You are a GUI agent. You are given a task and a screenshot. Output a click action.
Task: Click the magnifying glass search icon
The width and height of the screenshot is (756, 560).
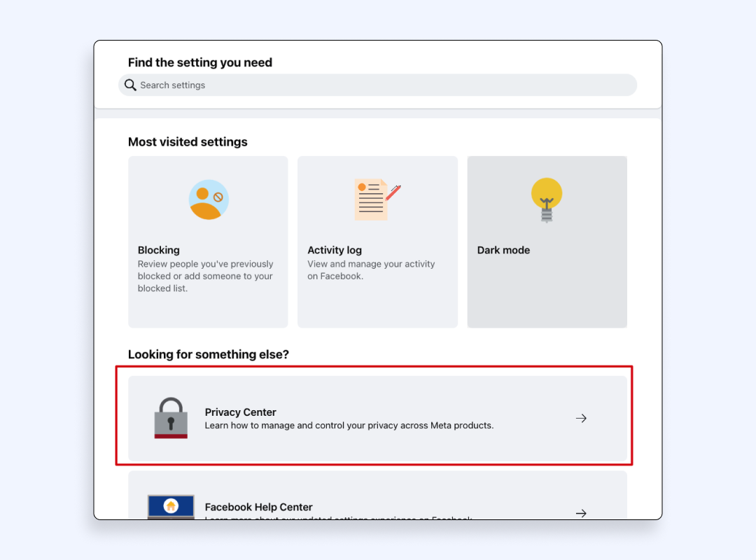(130, 85)
